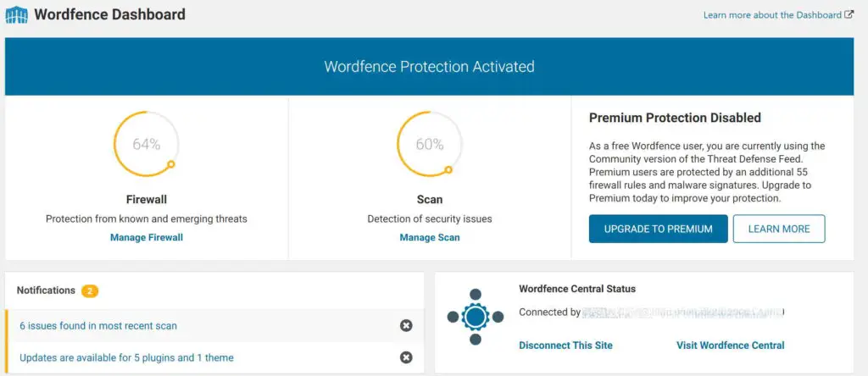The image size is (868, 376).
Task: Open Learn more about the Dashboard link
Action: 772,15
